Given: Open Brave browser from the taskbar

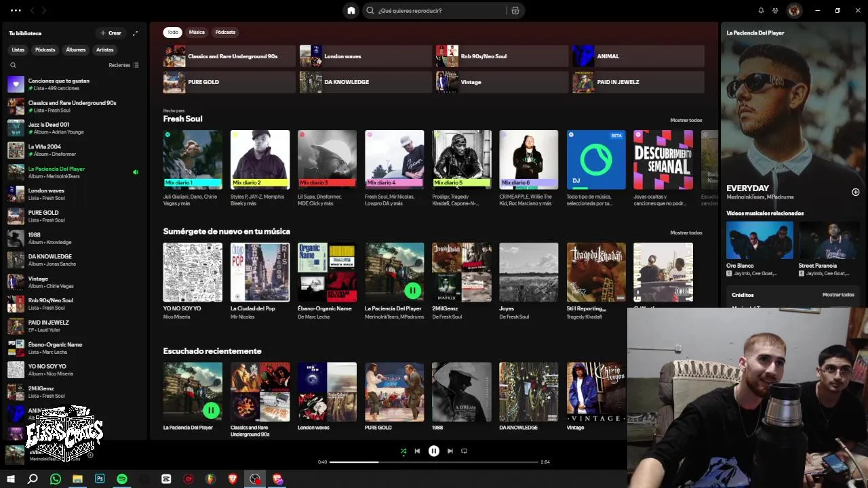Looking at the screenshot, I should pos(233,479).
